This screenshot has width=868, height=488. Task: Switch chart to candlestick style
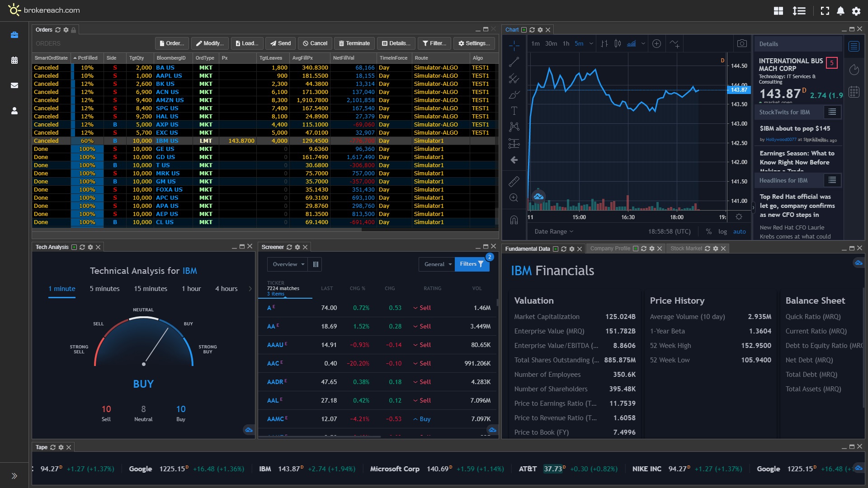pyautogui.click(x=618, y=43)
